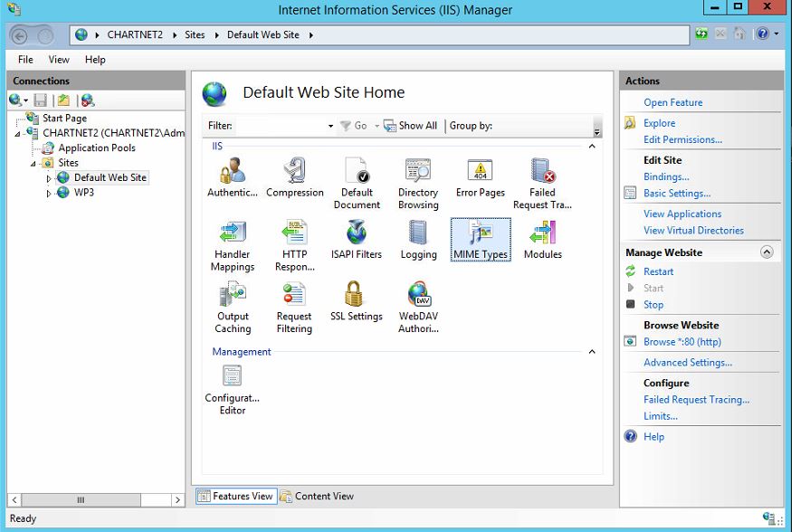Select the MIME Types icon

tap(481, 240)
